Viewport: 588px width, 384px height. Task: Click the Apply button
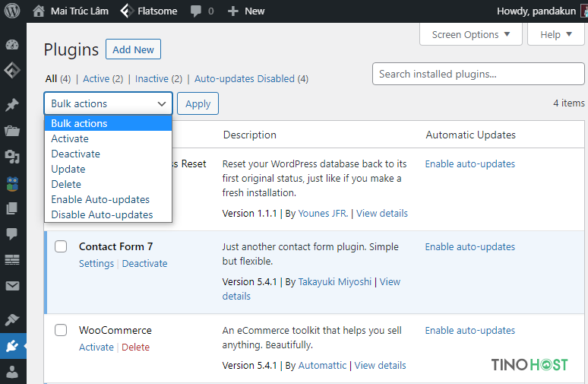(198, 103)
